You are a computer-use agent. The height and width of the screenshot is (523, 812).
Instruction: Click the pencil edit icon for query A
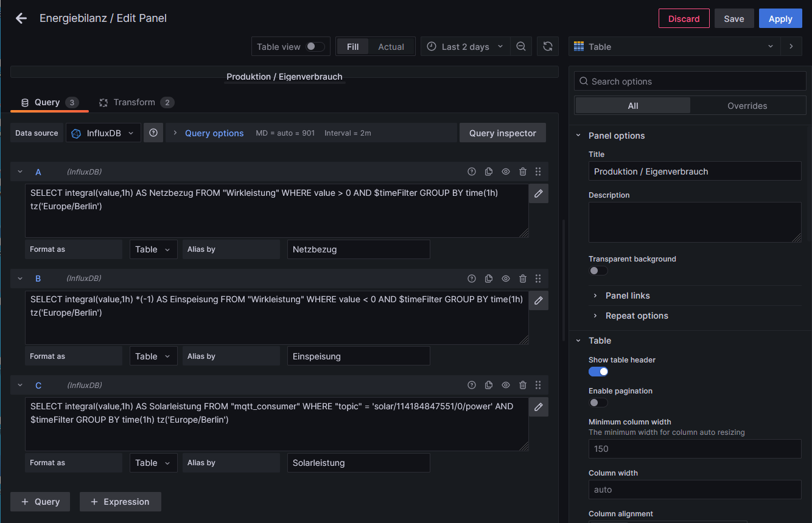click(x=538, y=193)
